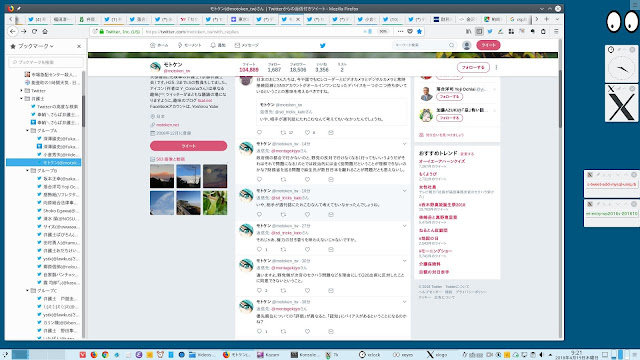The image size is (640, 360).
Task: Expand the Twitter bookmark folder
Action: click(21, 91)
